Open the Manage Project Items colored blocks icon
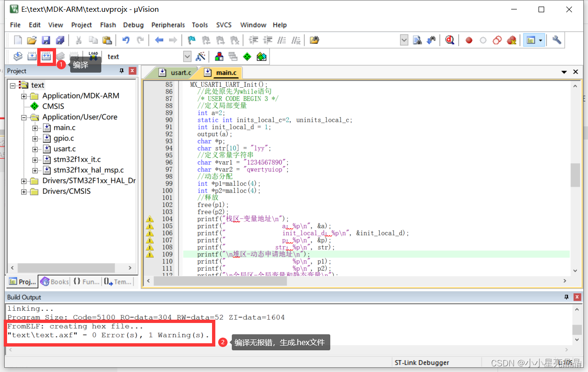Viewport: 588px width, 372px height. tap(219, 57)
